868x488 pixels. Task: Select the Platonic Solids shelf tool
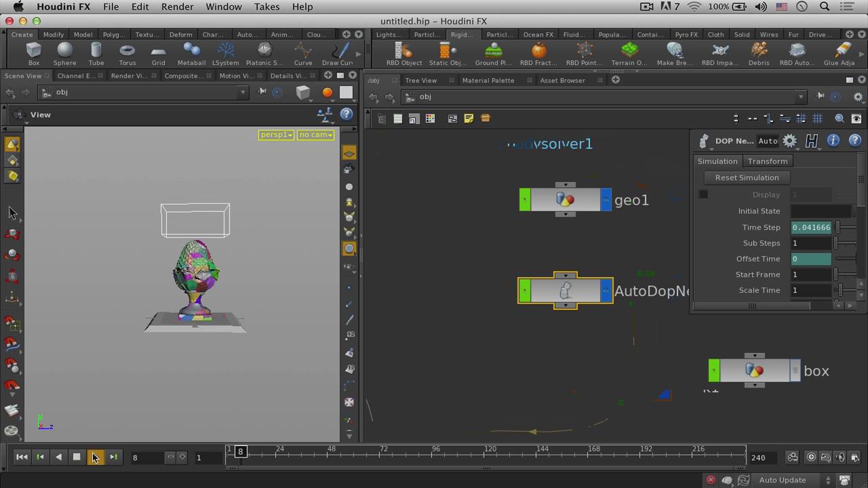(264, 54)
